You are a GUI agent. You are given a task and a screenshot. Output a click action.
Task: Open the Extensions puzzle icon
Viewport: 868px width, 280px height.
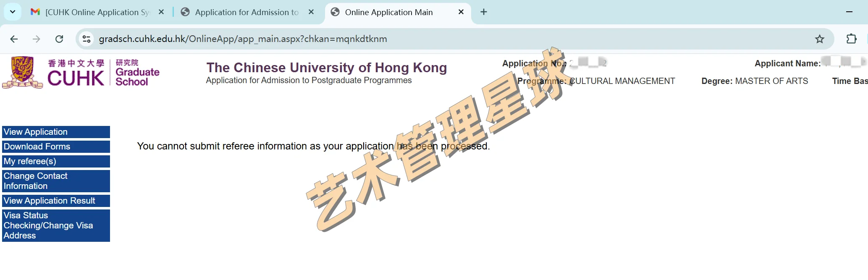pyautogui.click(x=851, y=39)
